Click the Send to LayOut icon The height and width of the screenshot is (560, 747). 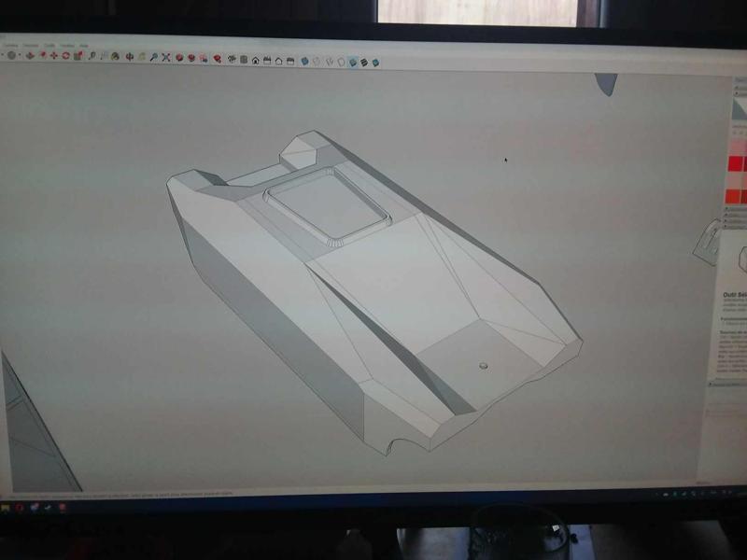coord(204,59)
